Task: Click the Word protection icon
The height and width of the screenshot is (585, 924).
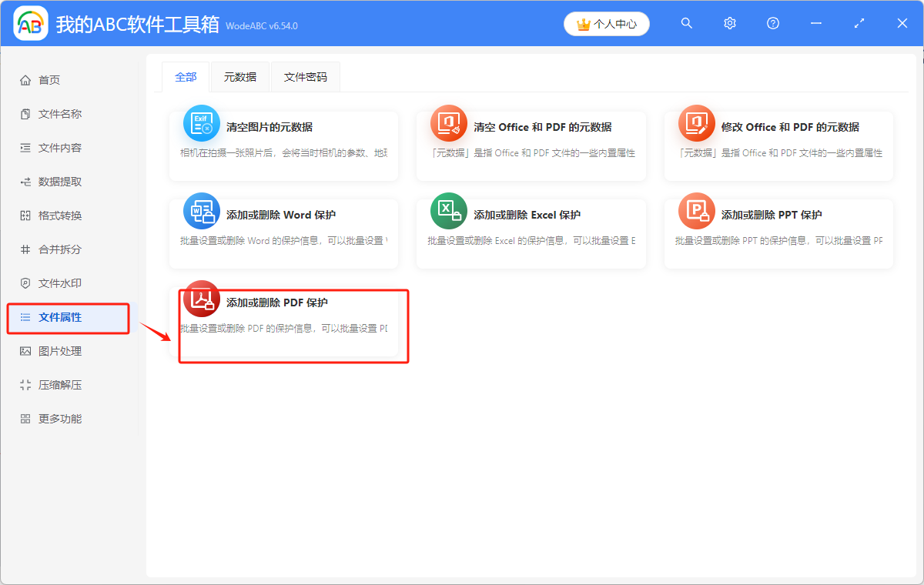Action: (x=202, y=211)
